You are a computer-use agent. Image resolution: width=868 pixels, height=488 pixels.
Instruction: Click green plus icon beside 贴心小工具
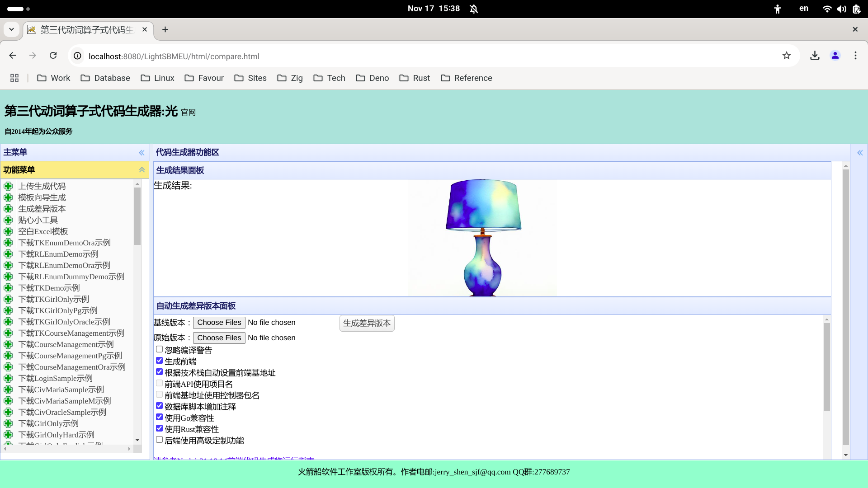pyautogui.click(x=8, y=220)
